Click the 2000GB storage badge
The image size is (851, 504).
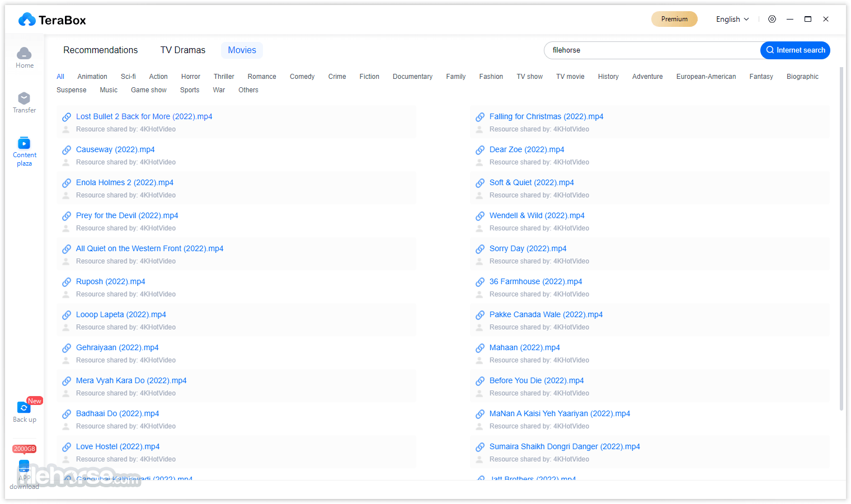point(25,449)
